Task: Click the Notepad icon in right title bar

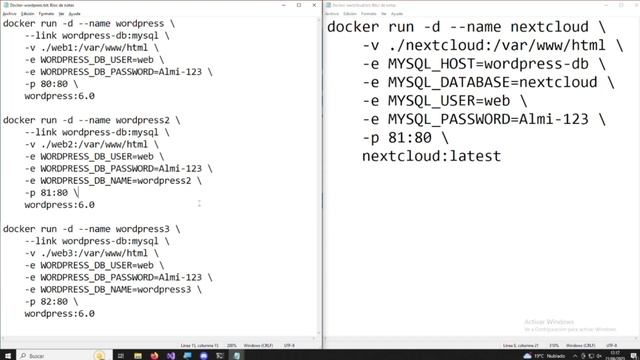Action: 329,5
